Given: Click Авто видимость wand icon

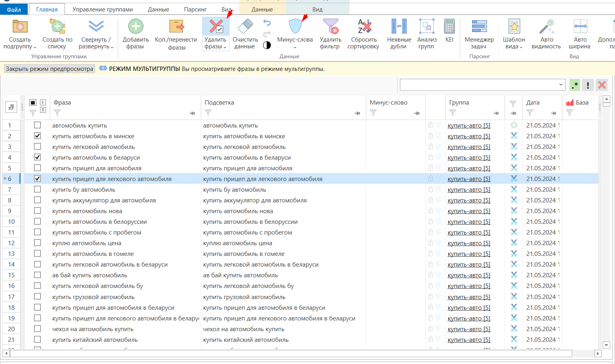Looking at the screenshot, I should pos(547,27).
